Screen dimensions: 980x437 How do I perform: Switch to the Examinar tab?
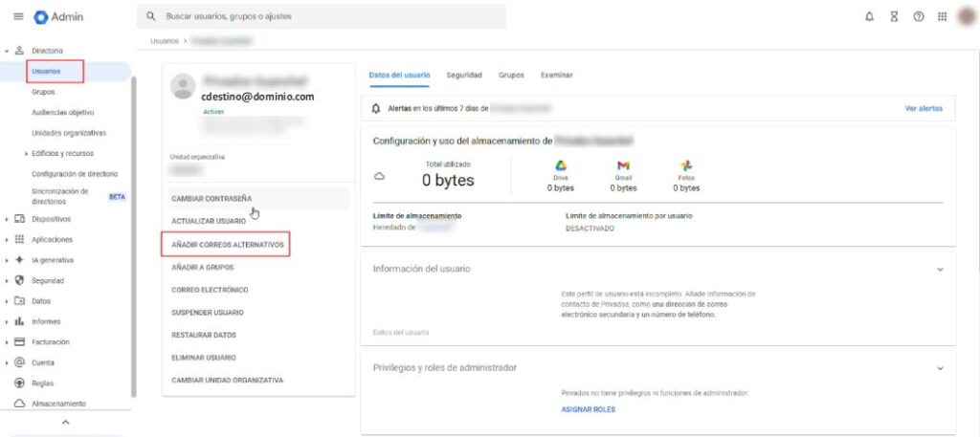coord(556,75)
